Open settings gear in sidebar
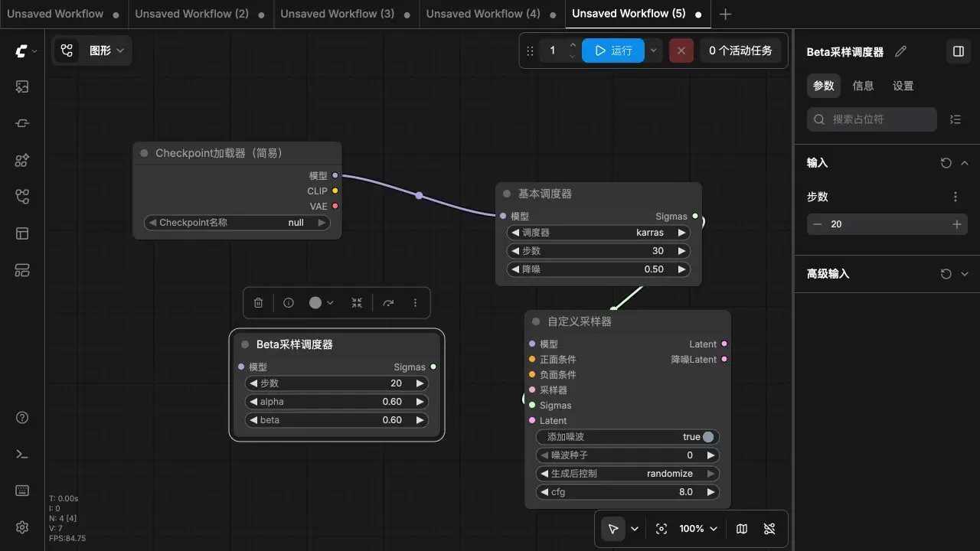 coord(22,527)
